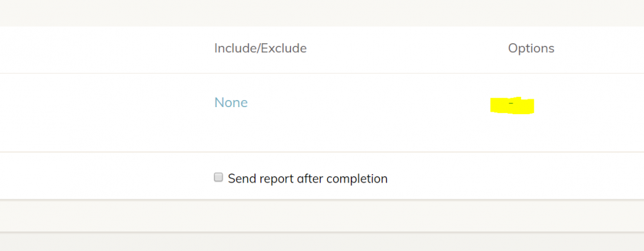Viewport: 644px width, 251px height.
Task: Click the blue None text under Include/Exclude
Action: pyautogui.click(x=231, y=103)
